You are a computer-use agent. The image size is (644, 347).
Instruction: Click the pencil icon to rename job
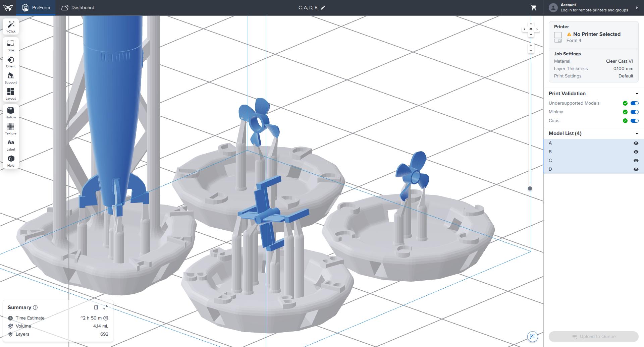323,8
